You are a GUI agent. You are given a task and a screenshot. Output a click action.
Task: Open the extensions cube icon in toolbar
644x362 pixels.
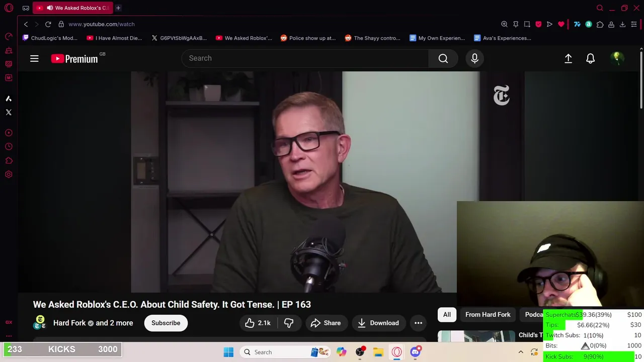(x=600, y=24)
